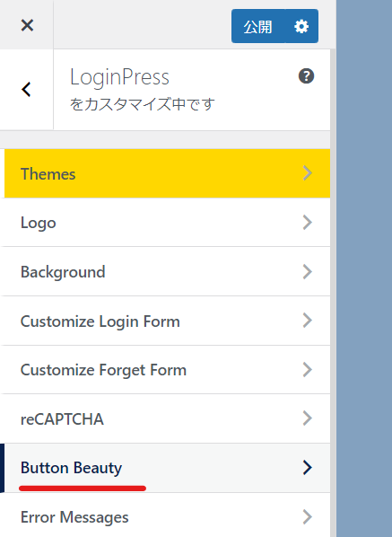Expand Customize Login Form chevron
The width and height of the screenshot is (392, 537).
pyautogui.click(x=308, y=321)
